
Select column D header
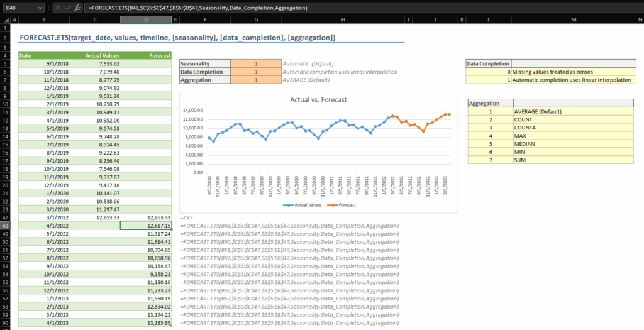(147, 20)
